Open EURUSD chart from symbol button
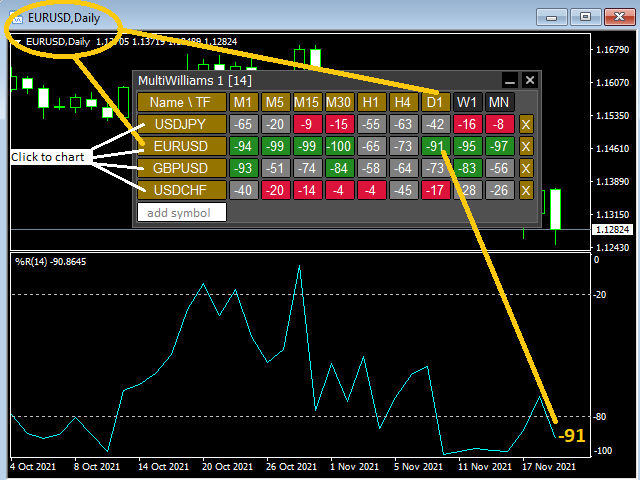Screen dimensions: 640x480 (182, 146)
